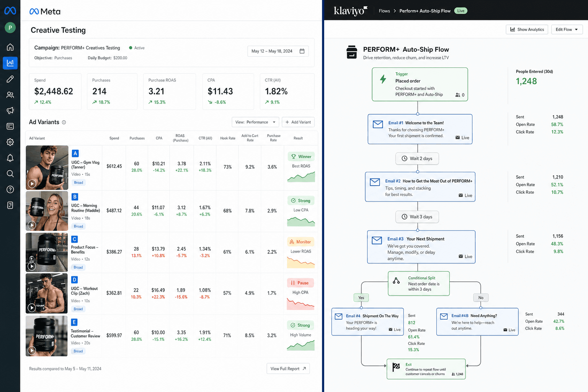
Task: Click the Klaviyo logo
Action: pos(351,11)
